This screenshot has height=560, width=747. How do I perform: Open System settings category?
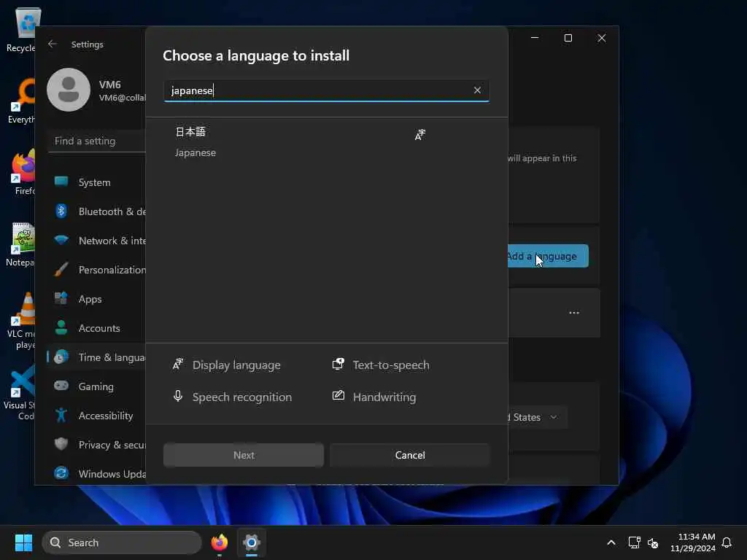coord(97,182)
